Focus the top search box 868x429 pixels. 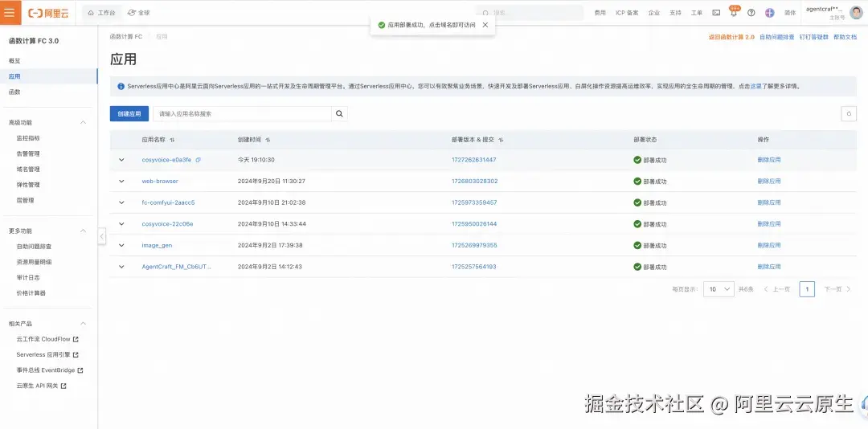pos(529,13)
